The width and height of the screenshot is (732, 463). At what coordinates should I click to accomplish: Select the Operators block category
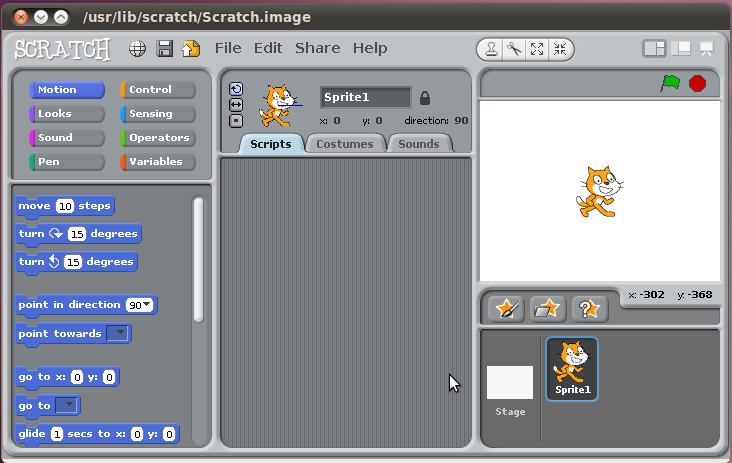[158, 138]
